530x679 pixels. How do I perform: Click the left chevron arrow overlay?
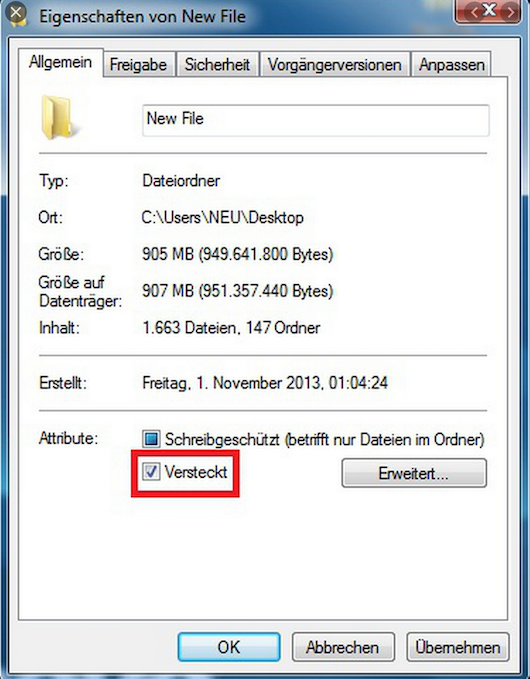[474, 12]
